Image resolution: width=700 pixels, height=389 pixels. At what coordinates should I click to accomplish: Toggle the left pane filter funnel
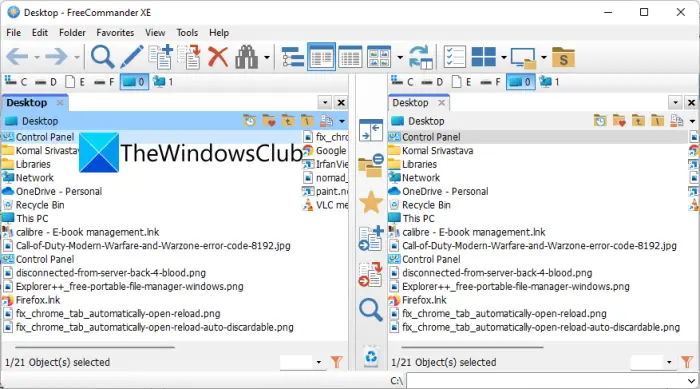pyautogui.click(x=337, y=362)
